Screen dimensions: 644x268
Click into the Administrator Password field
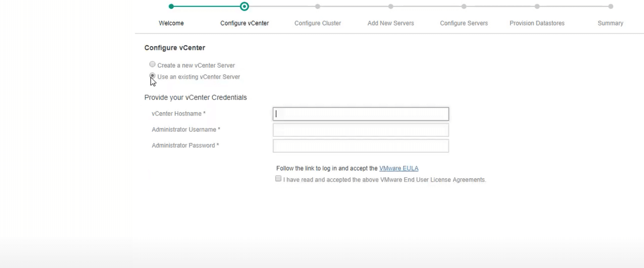[361, 146]
